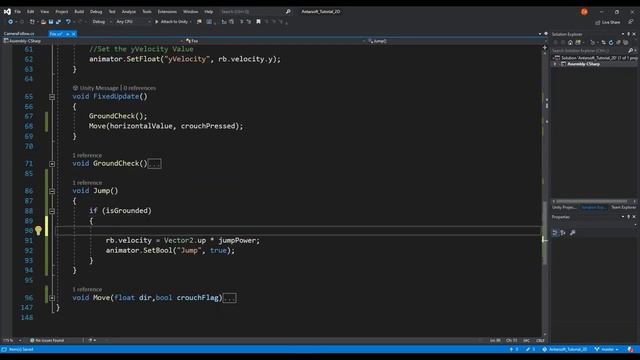Click the Categorized icon in Properties panel
Viewport: 640px width, 360px height.
[555, 233]
